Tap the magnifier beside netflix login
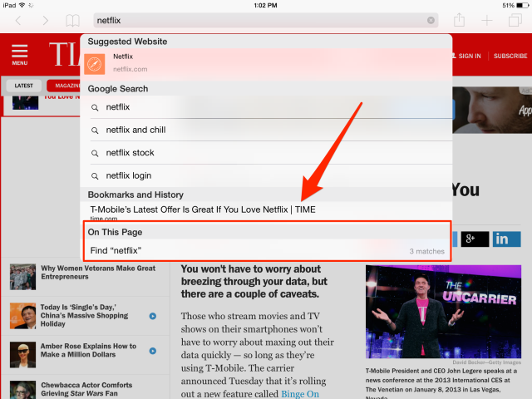Viewport: 532px width, 399px height. coord(95,176)
